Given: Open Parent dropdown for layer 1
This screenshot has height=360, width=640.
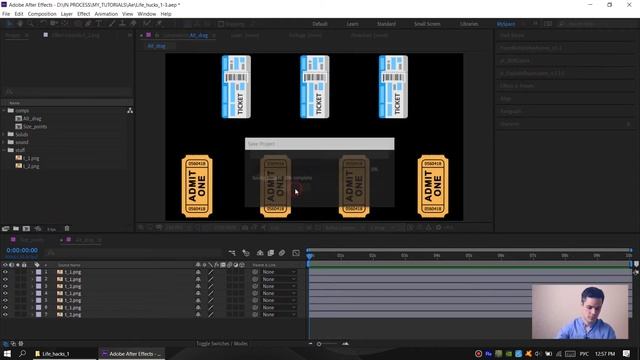Looking at the screenshot, I should (278, 272).
